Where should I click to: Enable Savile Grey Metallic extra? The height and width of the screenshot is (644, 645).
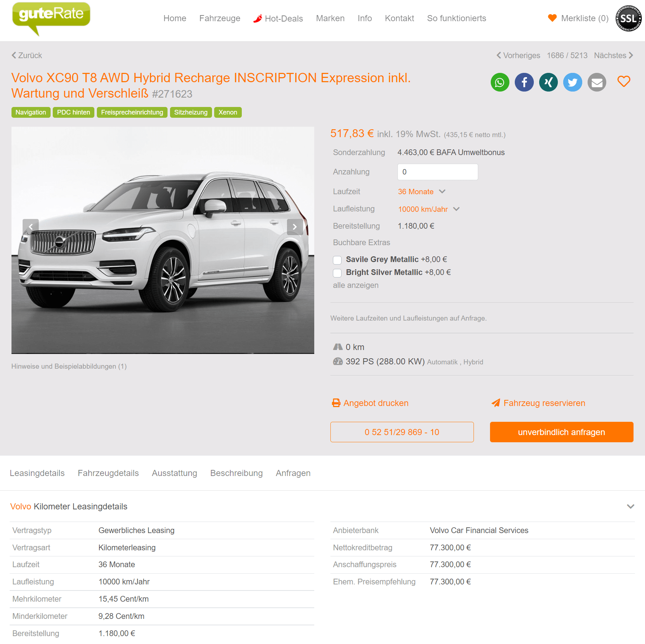(x=337, y=260)
